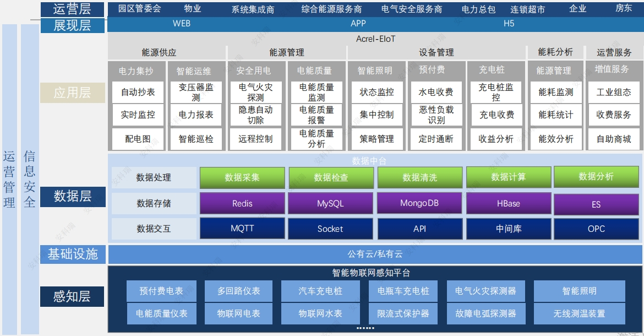Expand the 设备管理 category header
The height and width of the screenshot is (336, 644).
pos(438,52)
